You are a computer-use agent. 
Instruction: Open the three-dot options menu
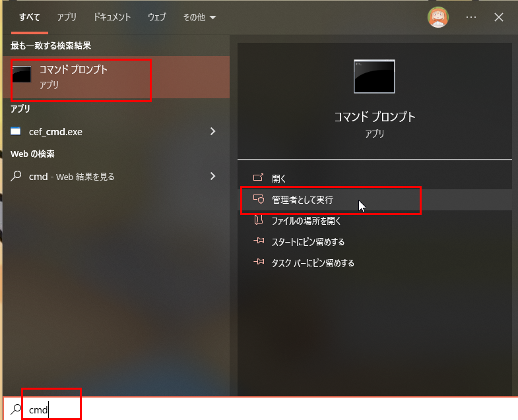click(470, 17)
